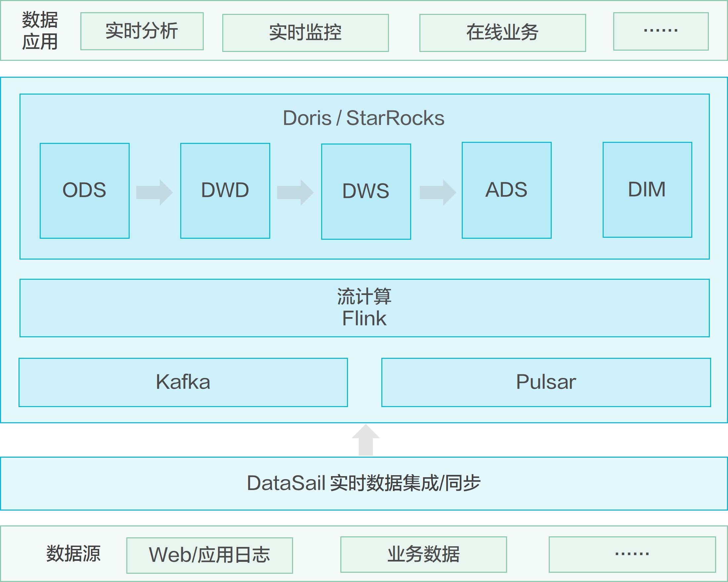Select the 业务数据 box

424,554
